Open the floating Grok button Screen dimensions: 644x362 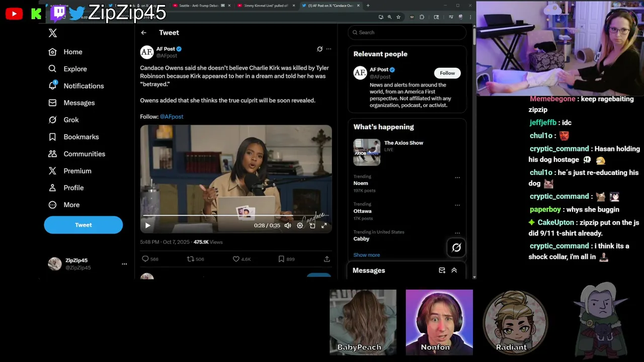point(456,247)
